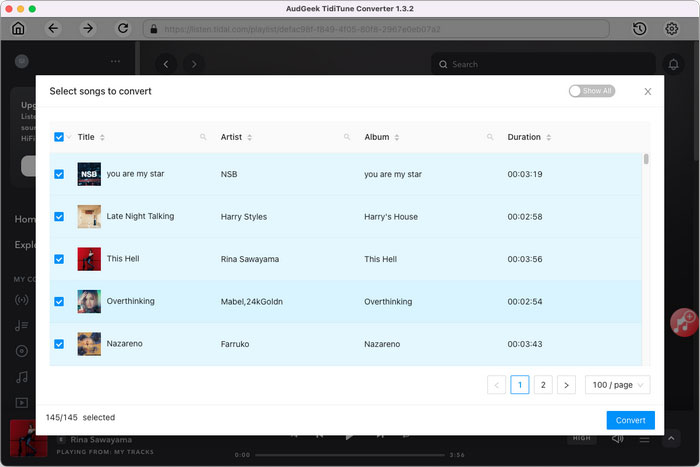Uncheck the song Nazareno

pos(59,344)
